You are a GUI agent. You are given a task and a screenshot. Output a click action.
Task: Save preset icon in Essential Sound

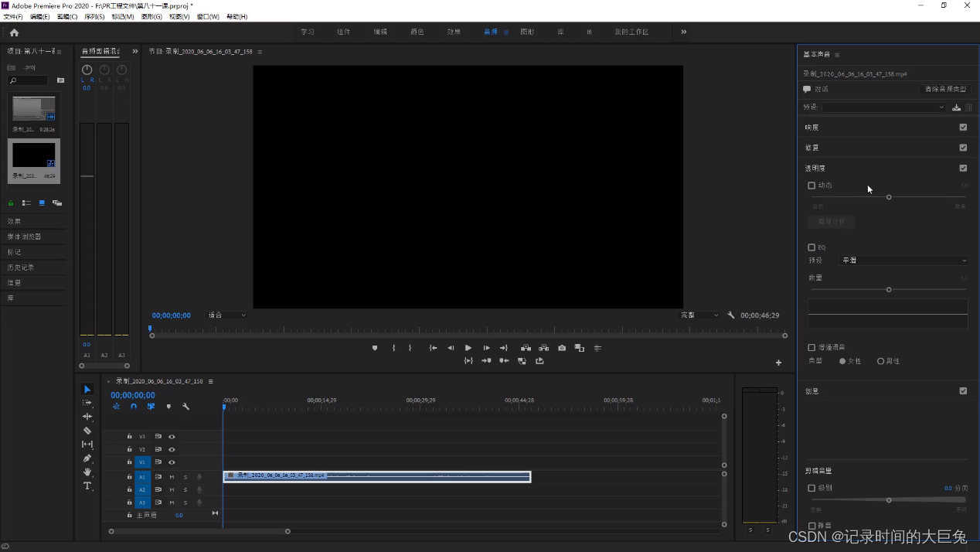click(956, 107)
